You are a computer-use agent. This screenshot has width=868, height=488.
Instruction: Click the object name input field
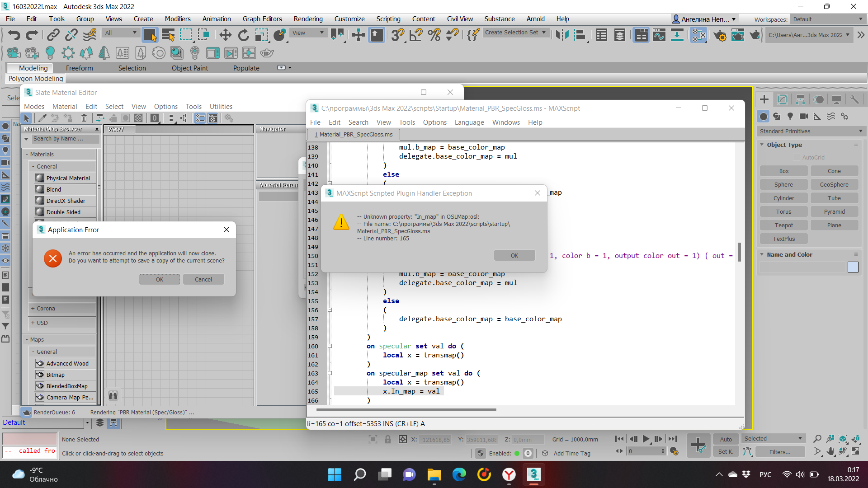coord(802,267)
